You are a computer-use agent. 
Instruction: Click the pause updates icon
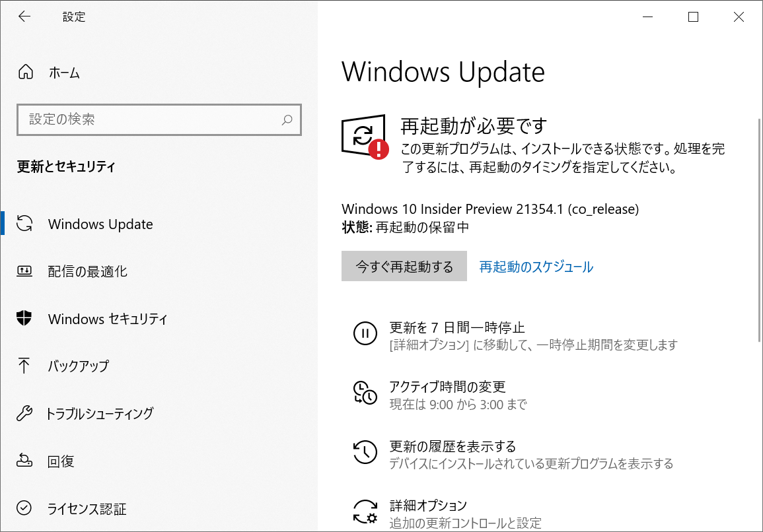tap(365, 333)
